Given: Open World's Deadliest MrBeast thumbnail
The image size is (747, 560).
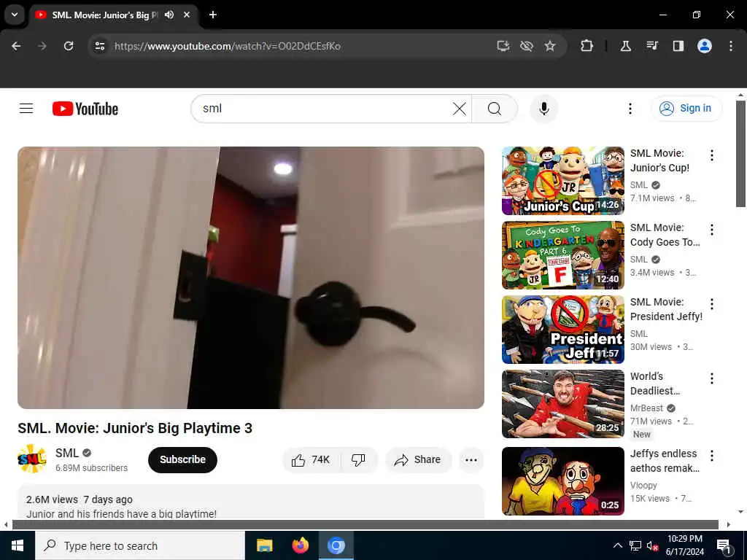Looking at the screenshot, I should [x=562, y=404].
